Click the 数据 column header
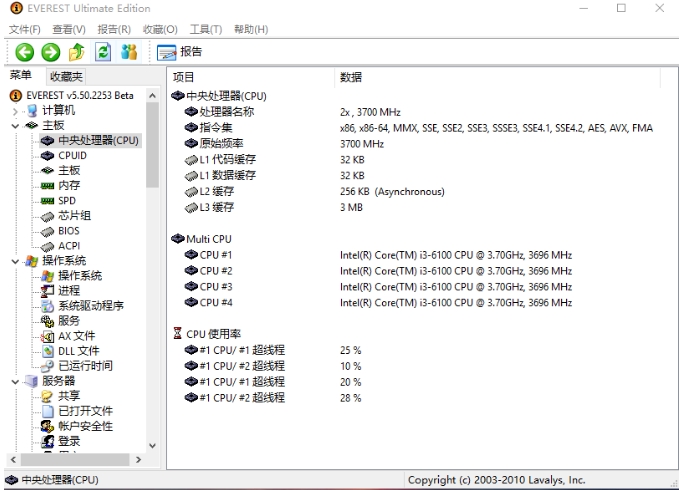 click(x=497, y=77)
